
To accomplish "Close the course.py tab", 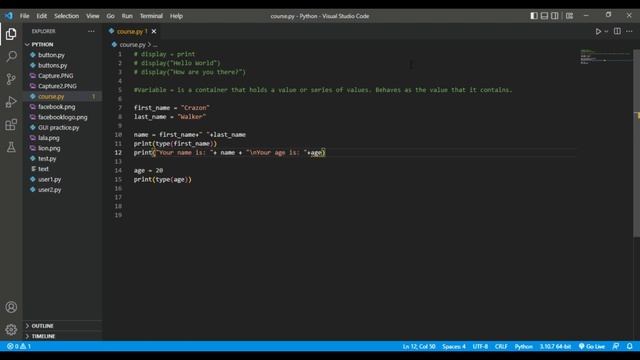I will pos(154,31).
